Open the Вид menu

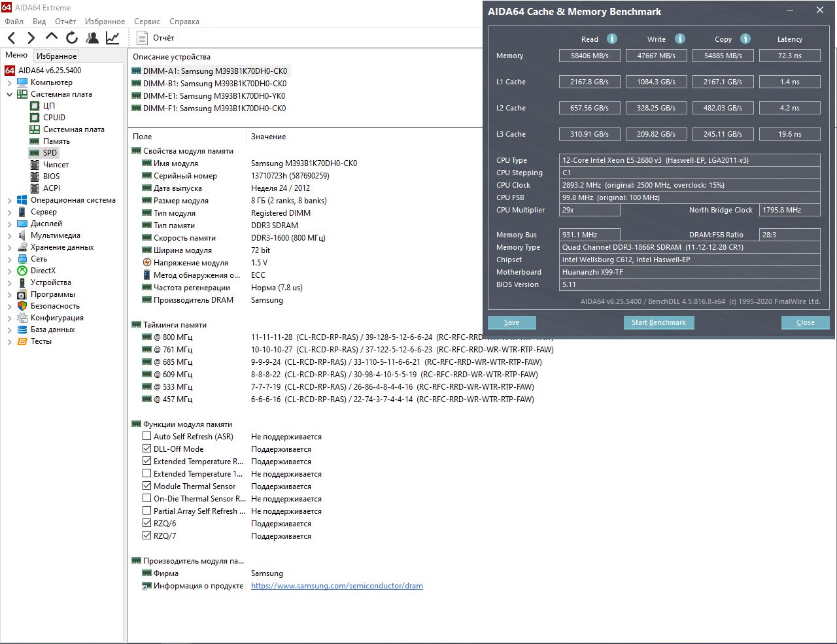click(x=39, y=22)
